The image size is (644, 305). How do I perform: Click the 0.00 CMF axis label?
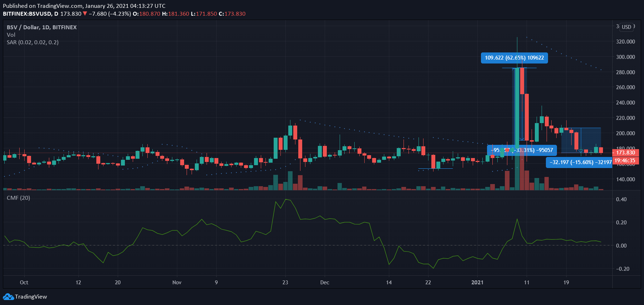621,245
